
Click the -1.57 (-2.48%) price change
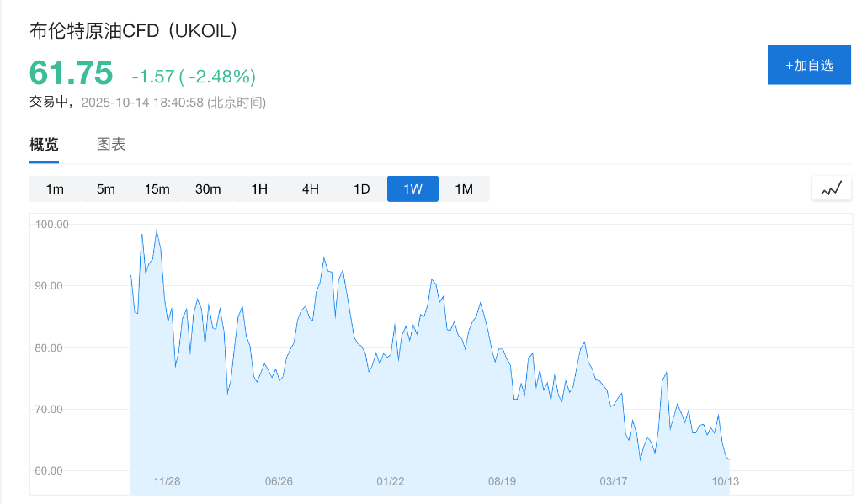pyautogui.click(x=194, y=77)
